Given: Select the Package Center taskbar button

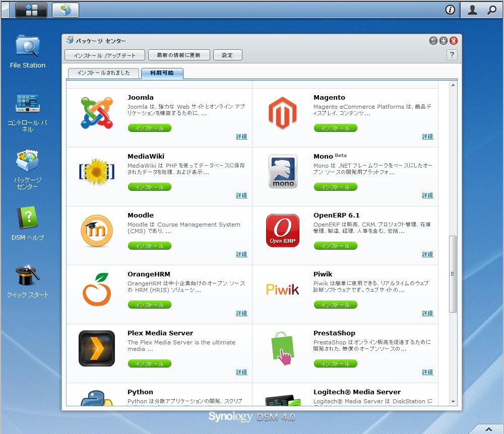Looking at the screenshot, I should [65, 10].
